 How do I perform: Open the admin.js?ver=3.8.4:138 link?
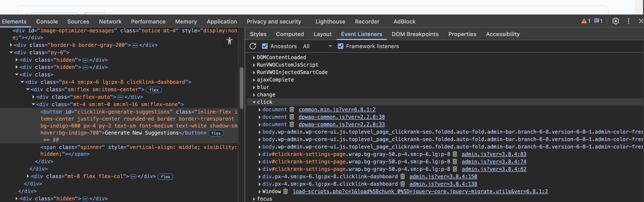[443, 184]
